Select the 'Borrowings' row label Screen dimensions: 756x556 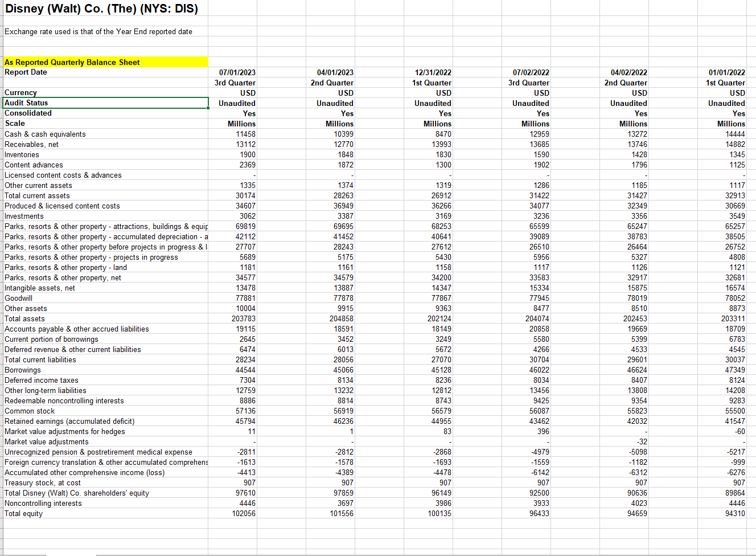point(23,370)
